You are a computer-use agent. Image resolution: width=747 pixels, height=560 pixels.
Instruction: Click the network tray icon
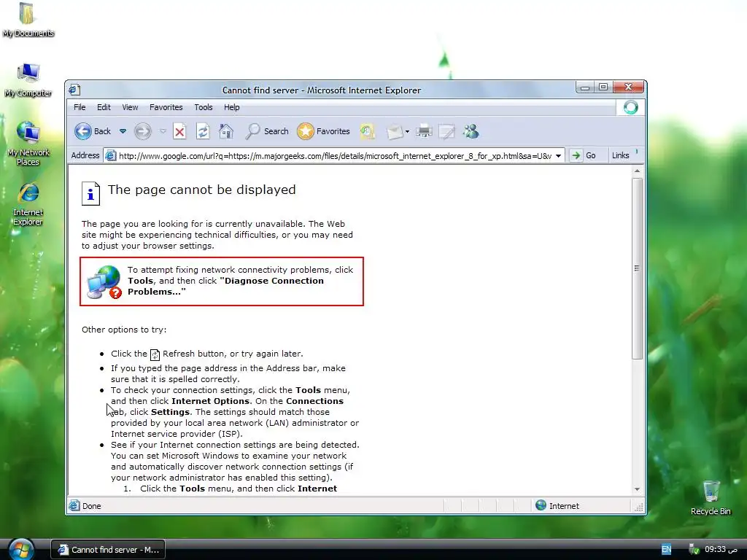click(694, 549)
